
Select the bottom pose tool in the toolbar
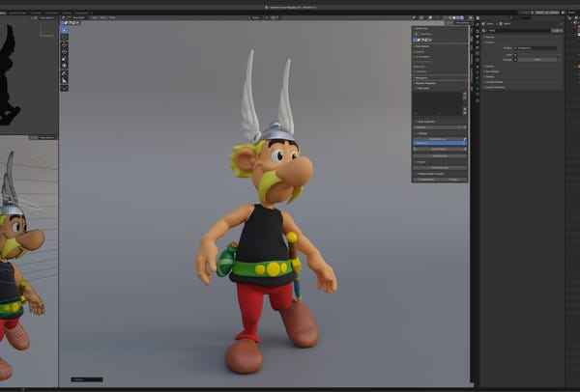[65, 88]
